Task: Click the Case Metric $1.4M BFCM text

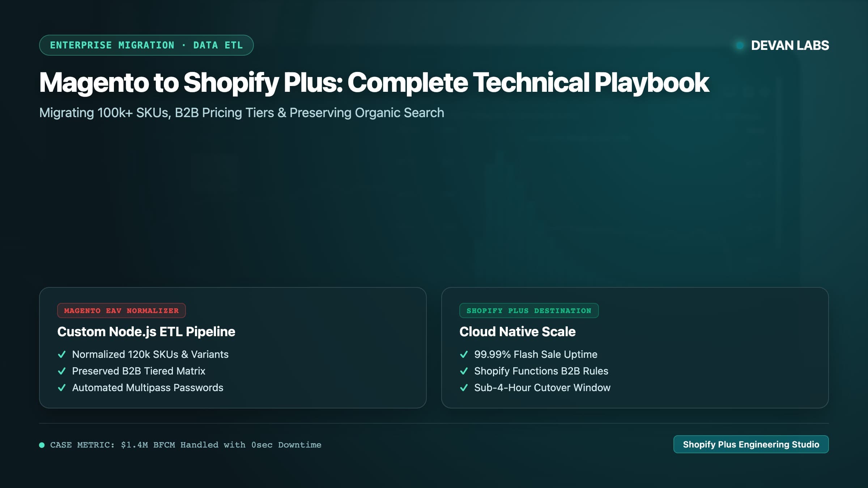Action: pyautogui.click(x=186, y=445)
